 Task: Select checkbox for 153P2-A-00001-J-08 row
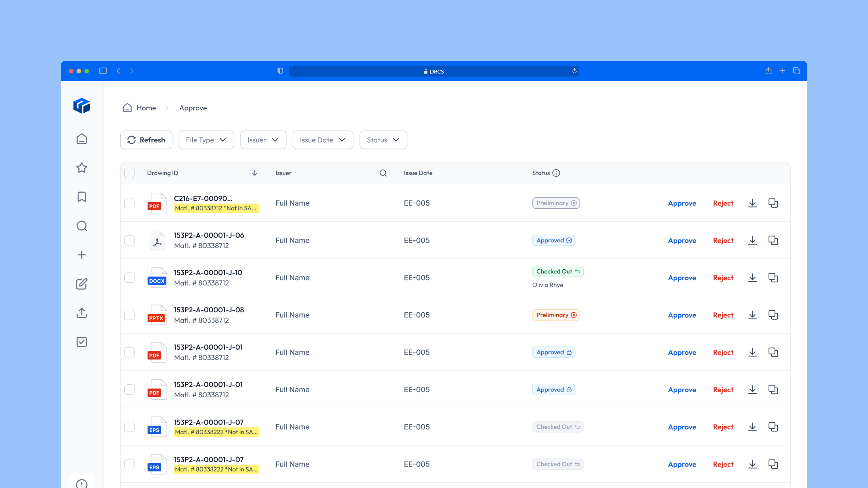pos(129,315)
